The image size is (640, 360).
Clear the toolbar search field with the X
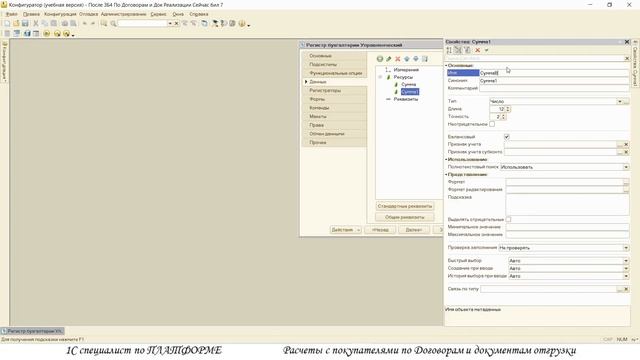tap(176, 24)
